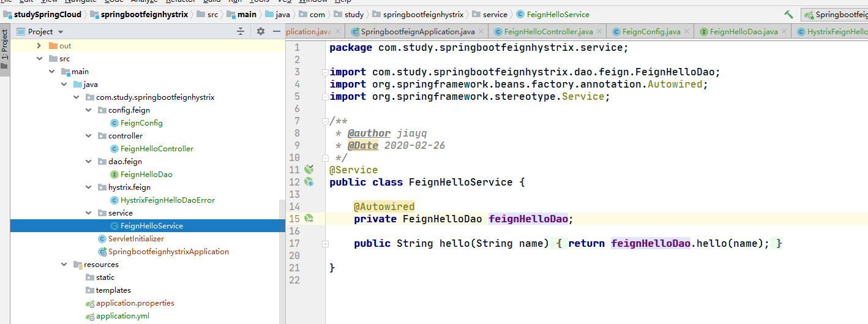Select FeignHelloController in project tree
The width and height of the screenshot is (868, 324).
157,149
